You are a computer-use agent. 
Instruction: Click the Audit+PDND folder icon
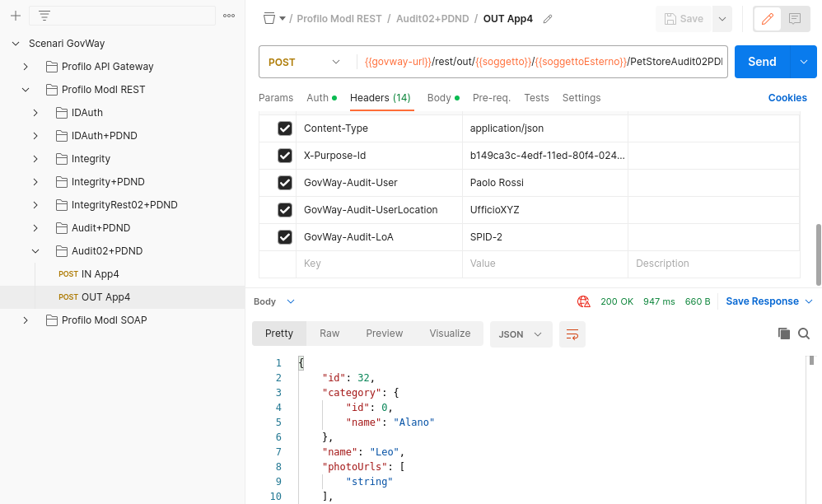pos(61,228)
